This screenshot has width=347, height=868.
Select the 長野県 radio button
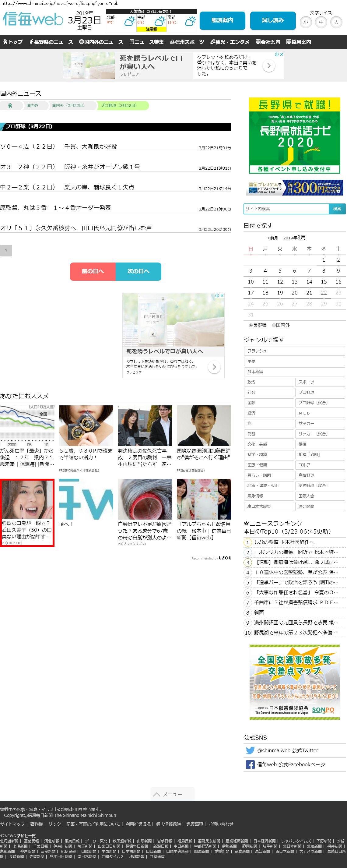[x=251, y=325]
